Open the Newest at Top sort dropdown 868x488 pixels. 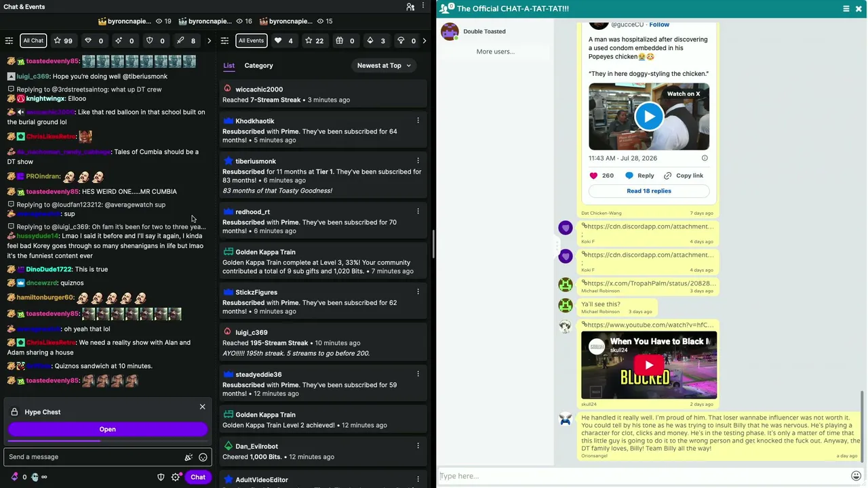coord(384,66)
